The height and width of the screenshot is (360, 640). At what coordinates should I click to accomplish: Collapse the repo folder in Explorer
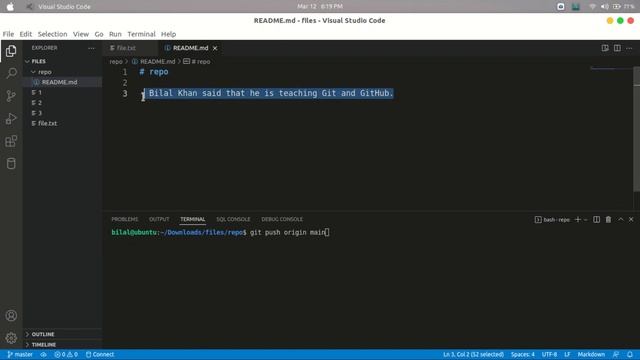(x=62, y=72)
